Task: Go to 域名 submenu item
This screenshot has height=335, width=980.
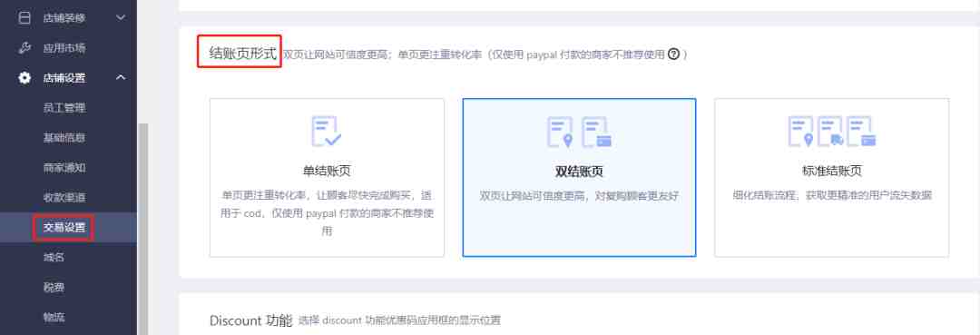Action: [54, 258]
